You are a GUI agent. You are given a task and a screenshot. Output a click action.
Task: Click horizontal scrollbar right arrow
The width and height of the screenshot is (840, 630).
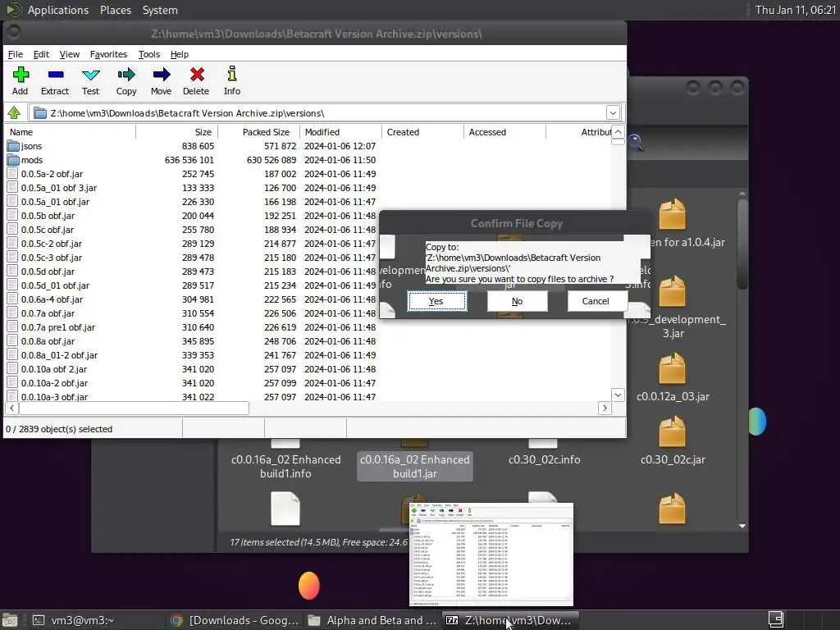pos(605,409)
